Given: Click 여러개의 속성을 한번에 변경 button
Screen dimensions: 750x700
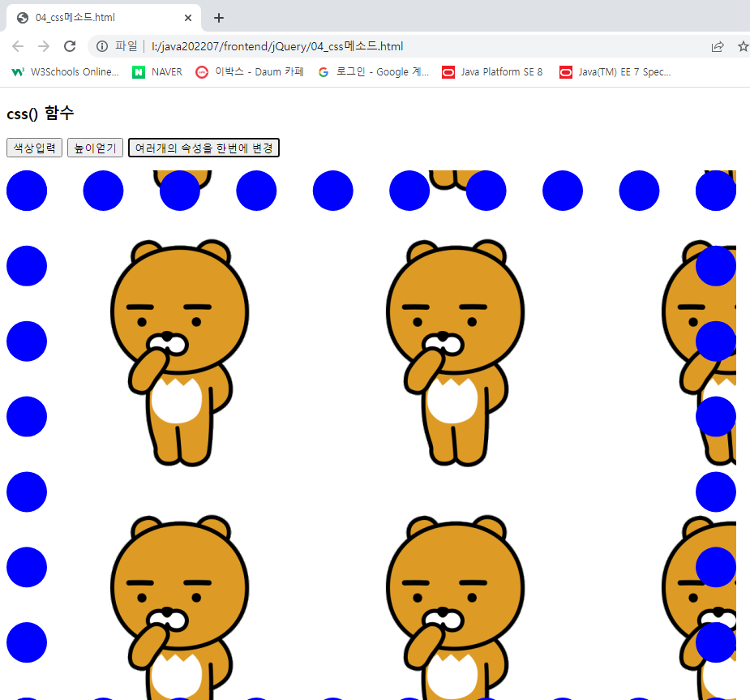Looking at the screenshot, I should (x=204, y=148).
